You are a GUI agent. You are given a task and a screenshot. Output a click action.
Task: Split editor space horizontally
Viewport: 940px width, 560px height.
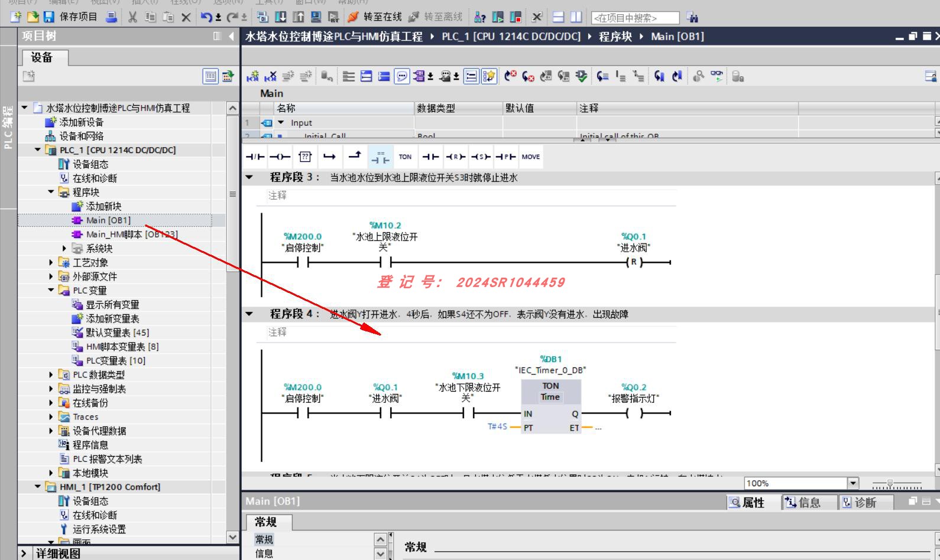559,17
